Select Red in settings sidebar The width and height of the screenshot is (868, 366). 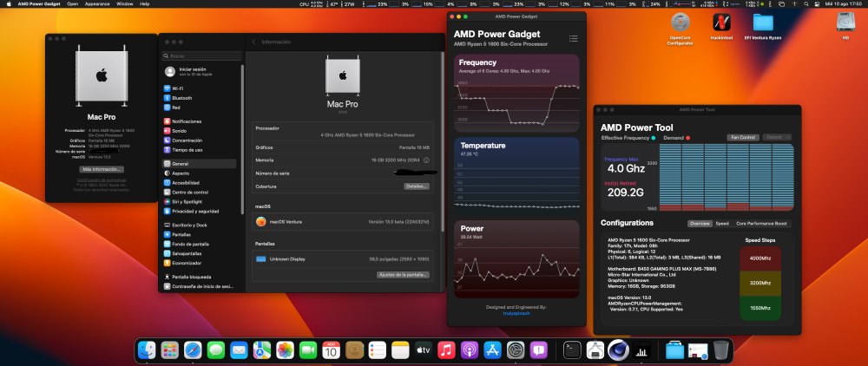coord(200,108)
